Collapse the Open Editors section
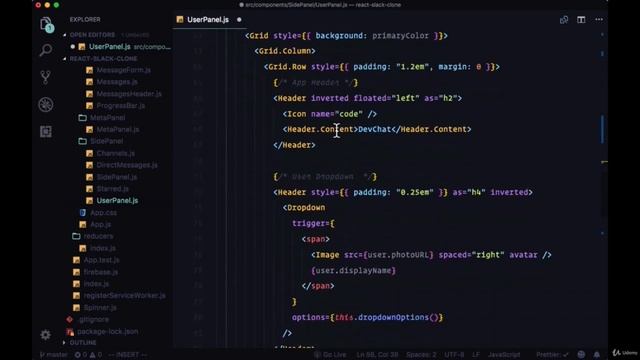This screenshot has width=640, height=360. point(64,35)
